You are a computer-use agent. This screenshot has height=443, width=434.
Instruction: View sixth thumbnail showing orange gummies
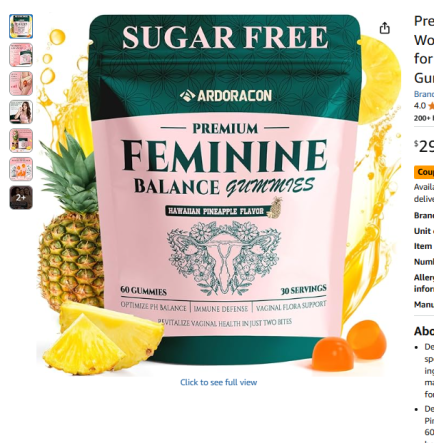click(x=21, y=169)
